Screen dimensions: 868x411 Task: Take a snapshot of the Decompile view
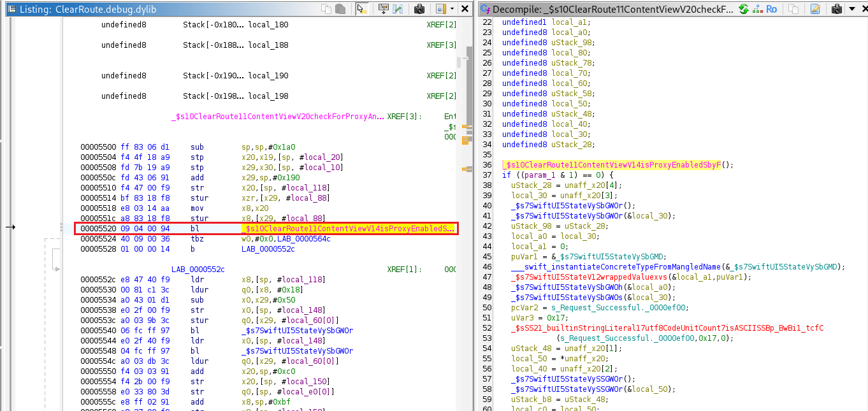(836, 9)
